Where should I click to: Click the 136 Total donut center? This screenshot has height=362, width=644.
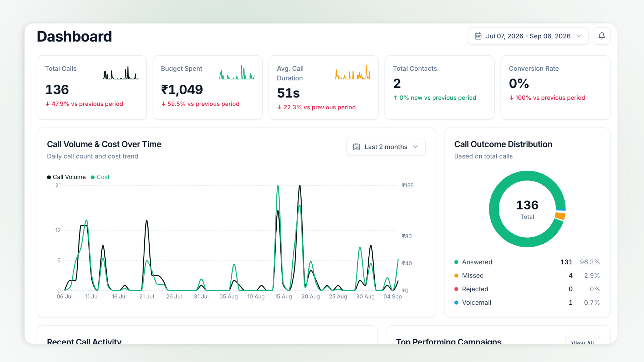point(527,209)
